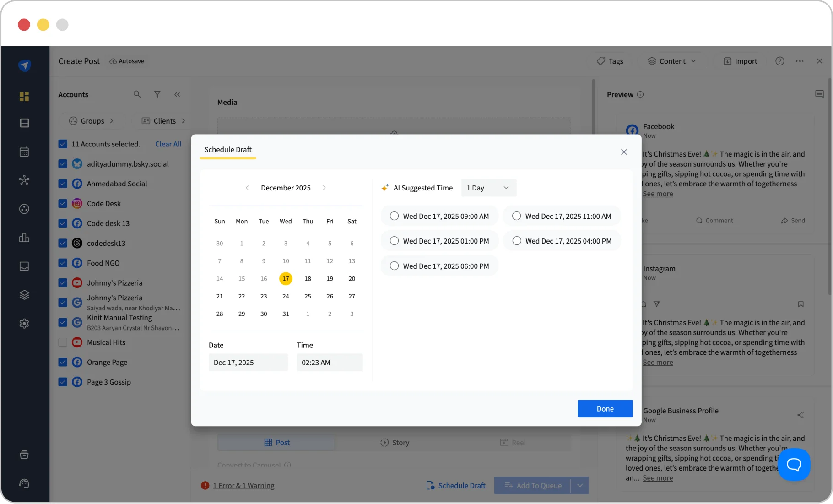This screenshot has height=504, width=833.
Task: Click the Time field showing 02:23 AM
Action: [x=330, y=362]
